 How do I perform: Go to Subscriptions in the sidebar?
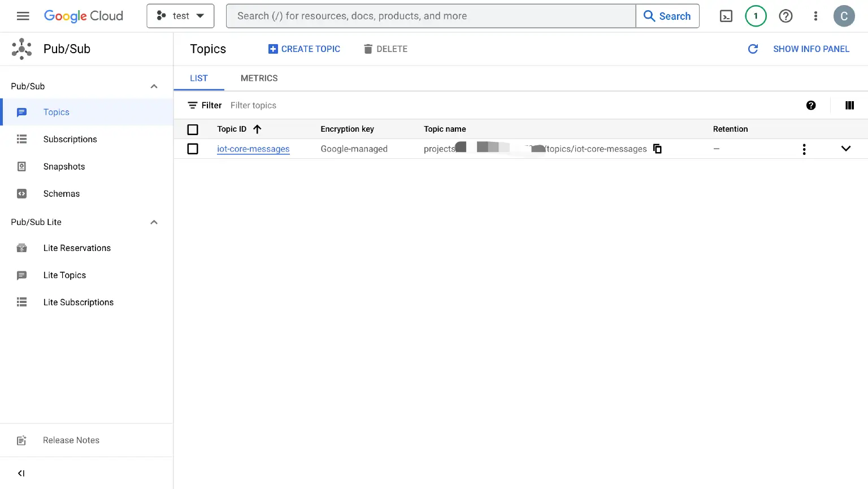70,139
